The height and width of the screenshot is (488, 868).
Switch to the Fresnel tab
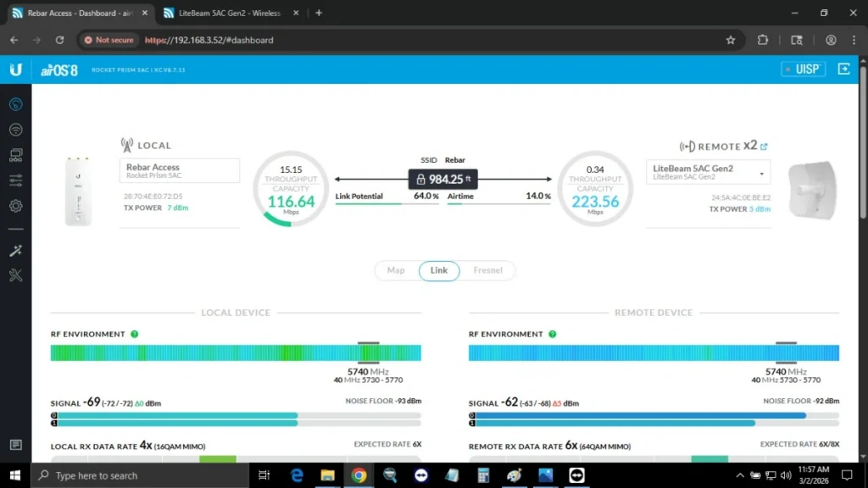487,270
